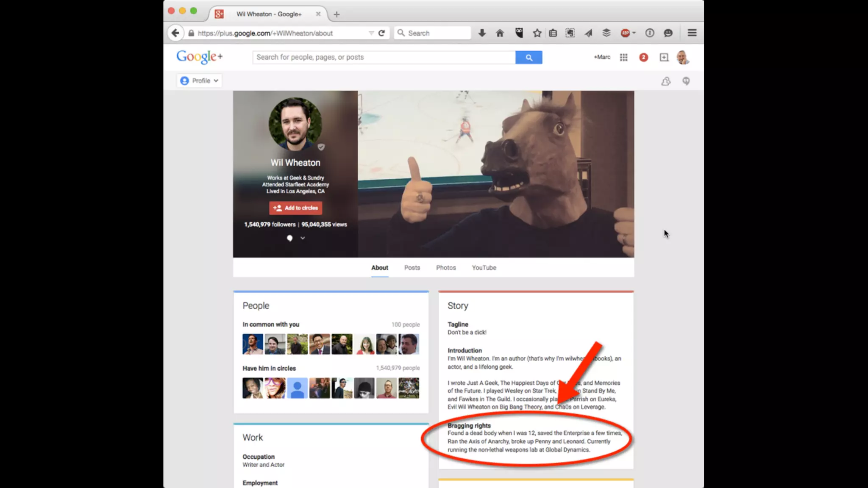Viewport: 868px width, 488px height.
Task: Click the '95,040,355 views' text
Action: click(324, 225)
